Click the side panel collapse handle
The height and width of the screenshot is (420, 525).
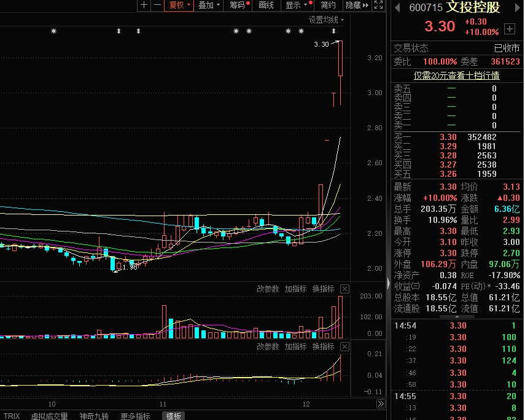pos(387,282)
